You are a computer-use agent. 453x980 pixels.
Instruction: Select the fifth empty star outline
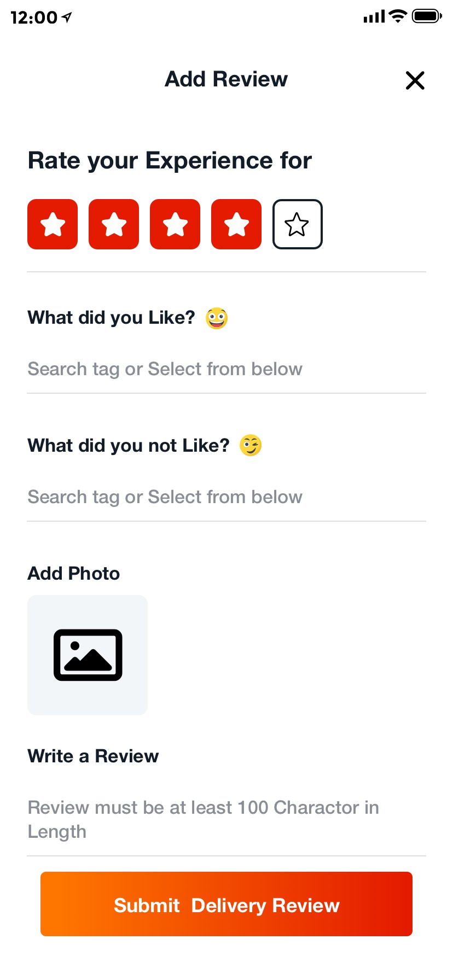298,224
